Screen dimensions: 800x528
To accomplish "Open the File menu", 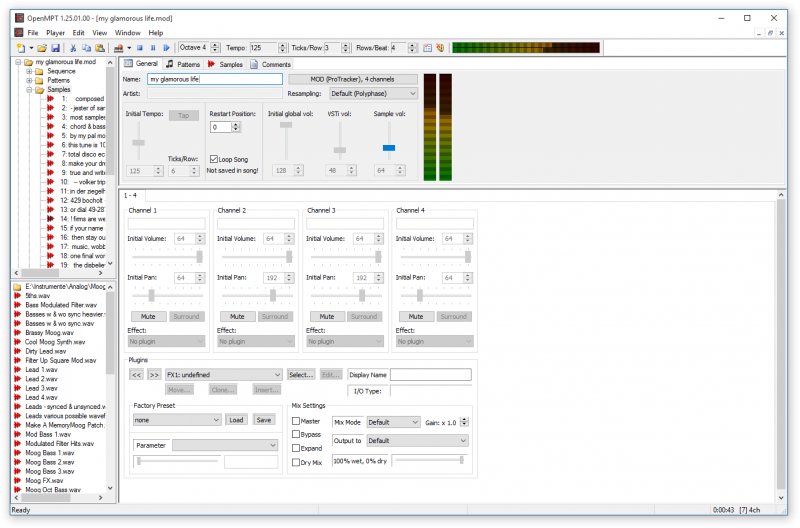I will pos(33,33).
